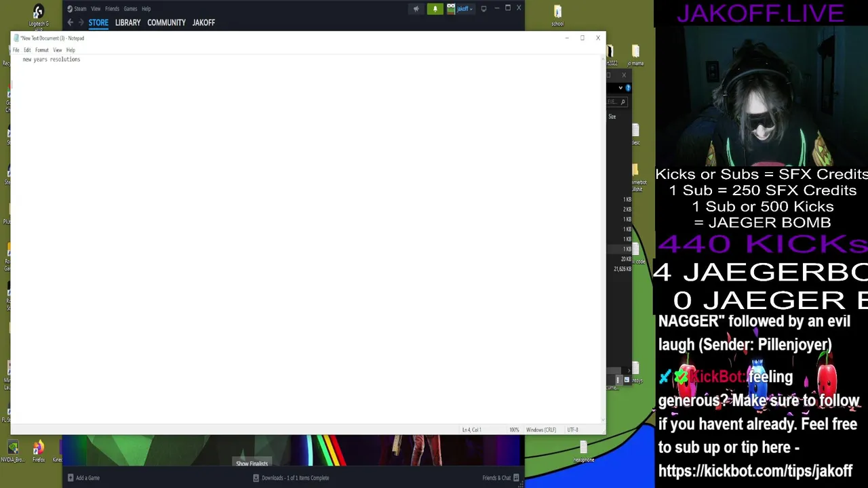Image resolution: width=868 pixels, height=488 pixels.
Task: Open the File menu in Notepad
Action: pyautogui.click(x=16, y=50)
